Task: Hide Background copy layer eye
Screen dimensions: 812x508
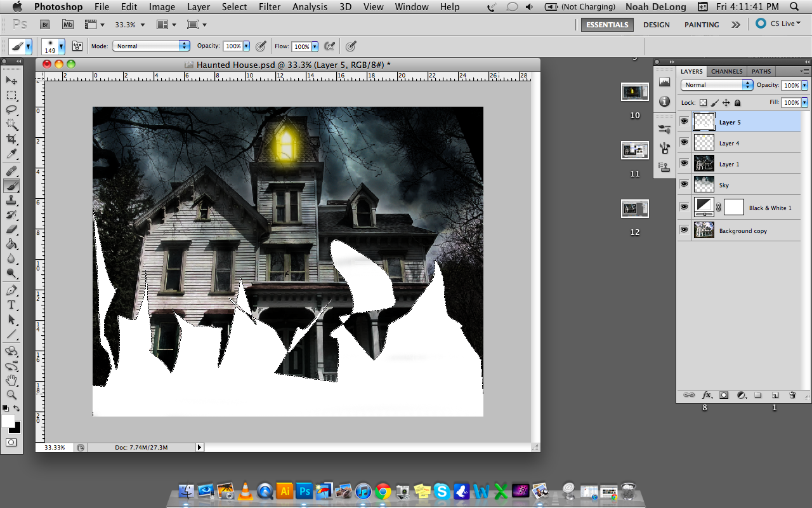Action: click(x=684, y=230)
